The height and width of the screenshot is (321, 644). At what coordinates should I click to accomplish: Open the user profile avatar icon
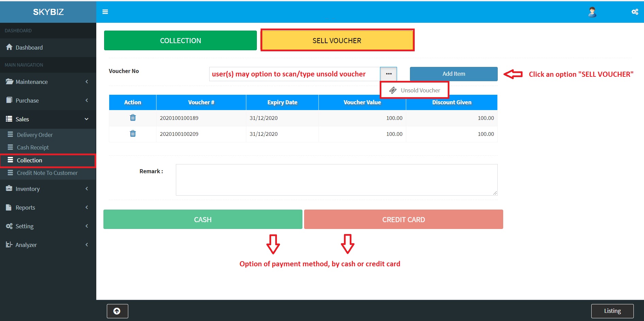point(592,12)
